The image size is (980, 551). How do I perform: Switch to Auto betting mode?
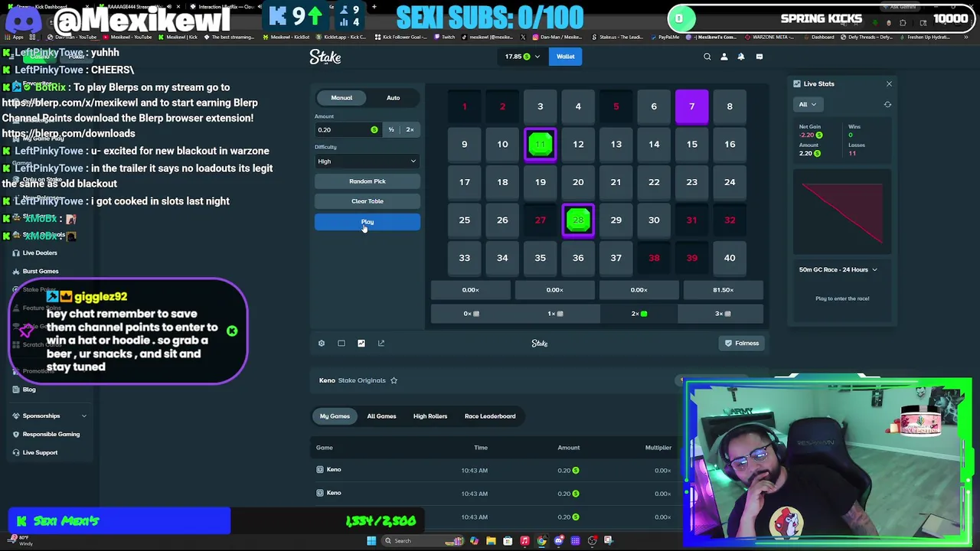(393, 98)
